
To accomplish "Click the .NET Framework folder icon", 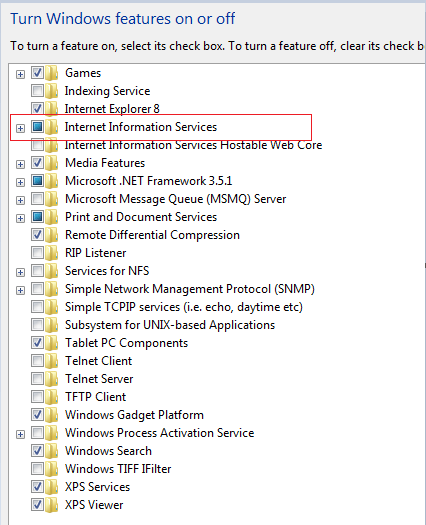I will (x=52, y=181).
